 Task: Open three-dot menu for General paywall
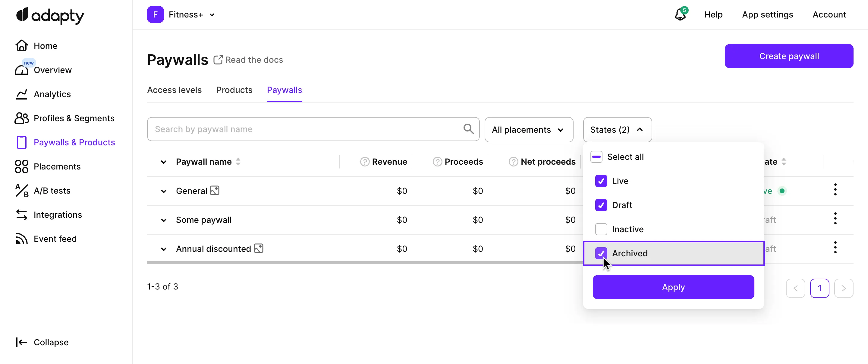(835, 190)
